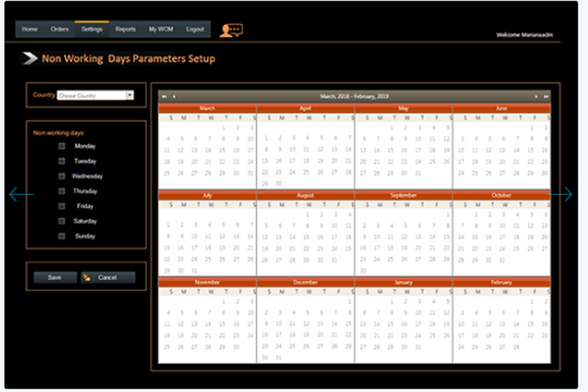The height and width of the screenshot is (392, 588).
Task: Select the June month header
Action: 502,108
